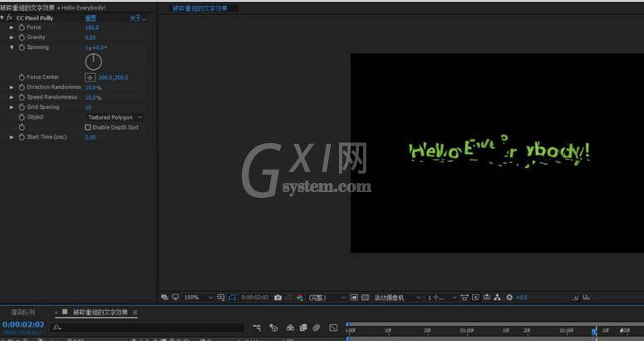Open the timeline composition tab menu icon
644x341 pixels.
[x=135, y=313]
